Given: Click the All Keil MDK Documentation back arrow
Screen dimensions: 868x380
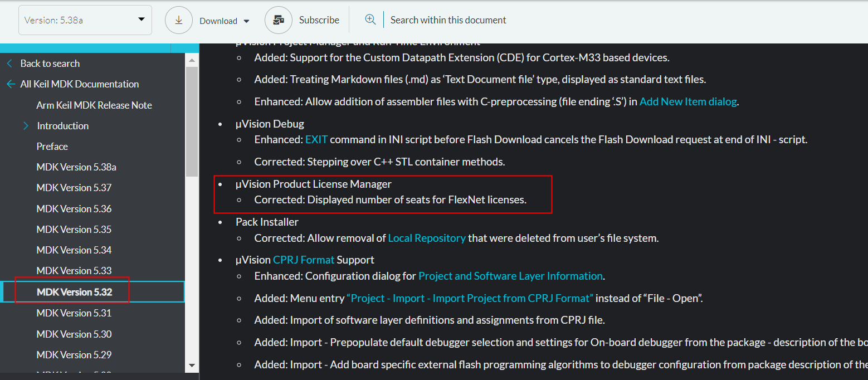Looking at the screenshot, I should click(x=11, y=84).
